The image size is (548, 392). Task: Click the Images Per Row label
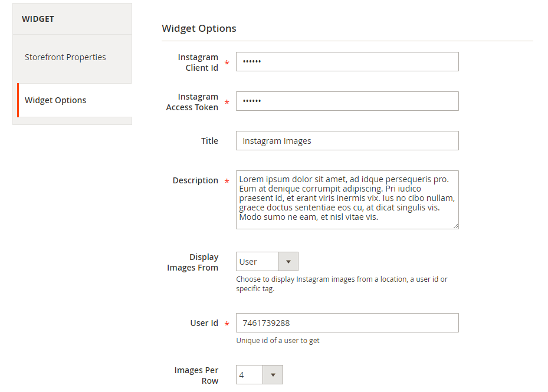point(196,375)
